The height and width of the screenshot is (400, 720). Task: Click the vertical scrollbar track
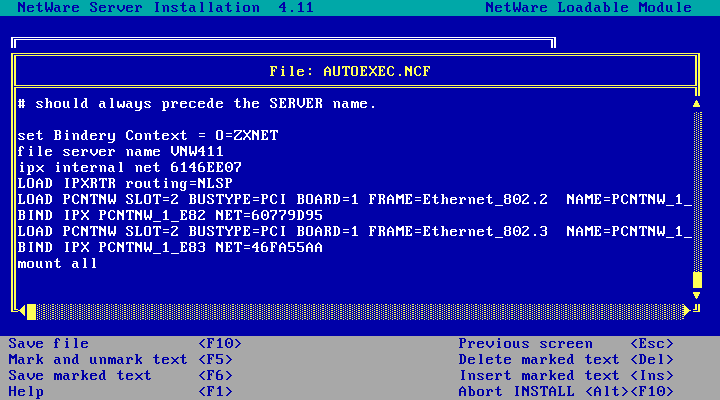697,191
